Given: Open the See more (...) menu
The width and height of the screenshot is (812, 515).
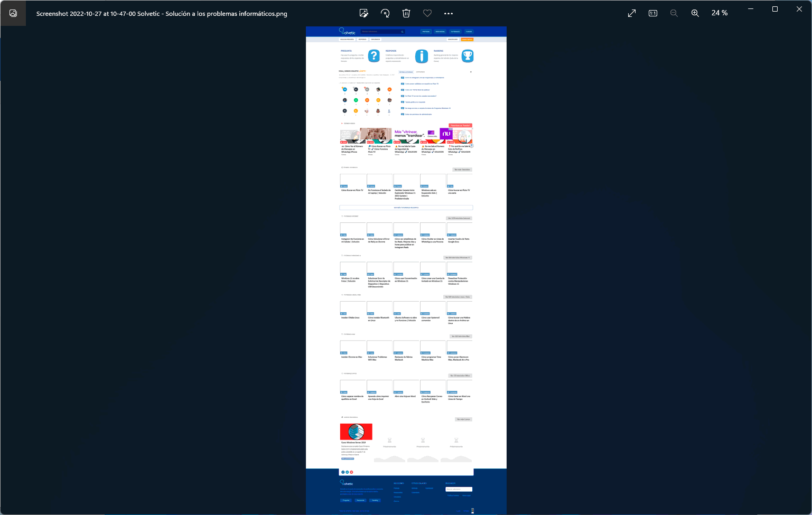Looking at the screenshot, I should [449, 13].
